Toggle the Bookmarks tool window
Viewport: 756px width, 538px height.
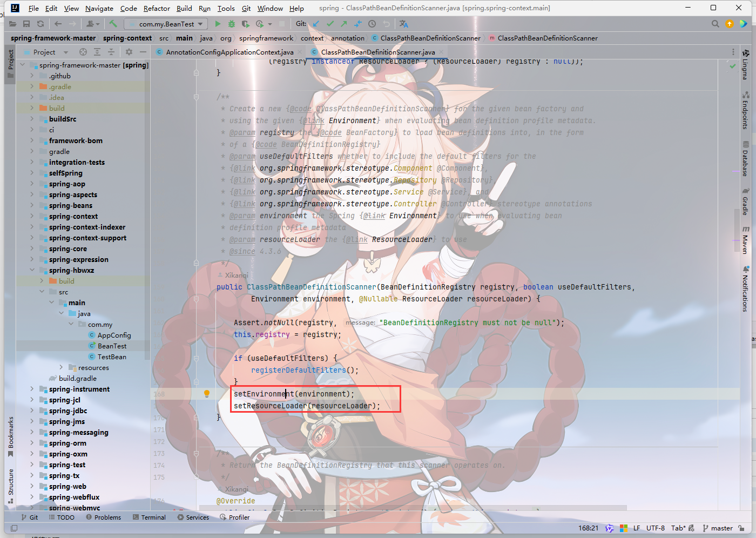(10, 436)
